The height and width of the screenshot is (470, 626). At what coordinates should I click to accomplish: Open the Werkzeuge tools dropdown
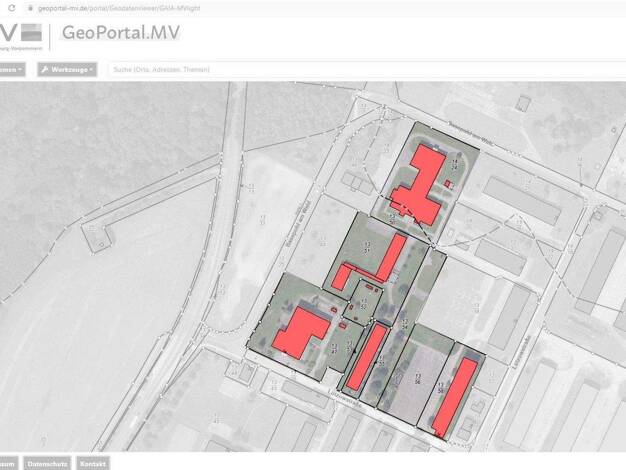click(67, 69)
